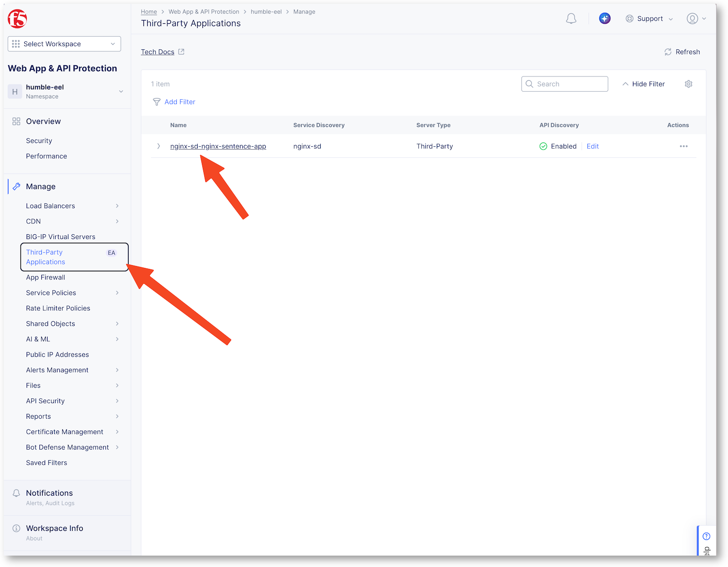Image resolution: width=728 pixels, height=567 pixels.
Task: Expand the Load Balancers submenu
Action: point(117,206)
